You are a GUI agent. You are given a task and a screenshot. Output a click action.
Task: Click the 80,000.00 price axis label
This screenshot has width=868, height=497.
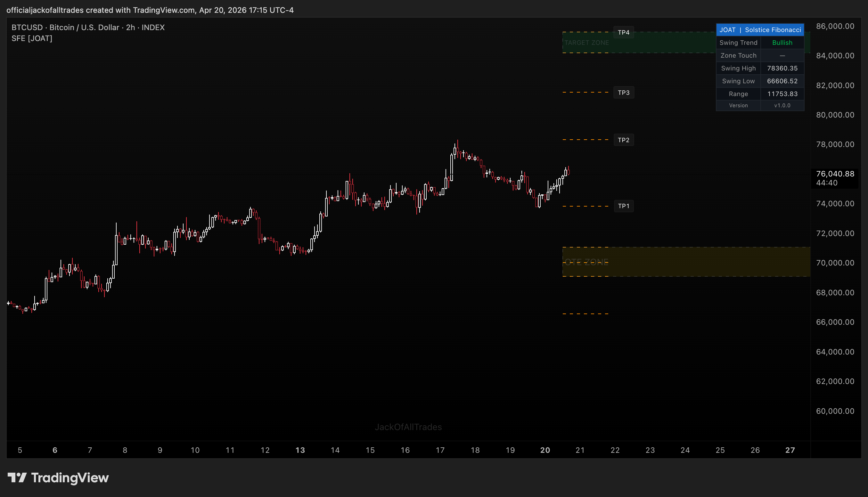pyautogui.click(x=835, y=115)
